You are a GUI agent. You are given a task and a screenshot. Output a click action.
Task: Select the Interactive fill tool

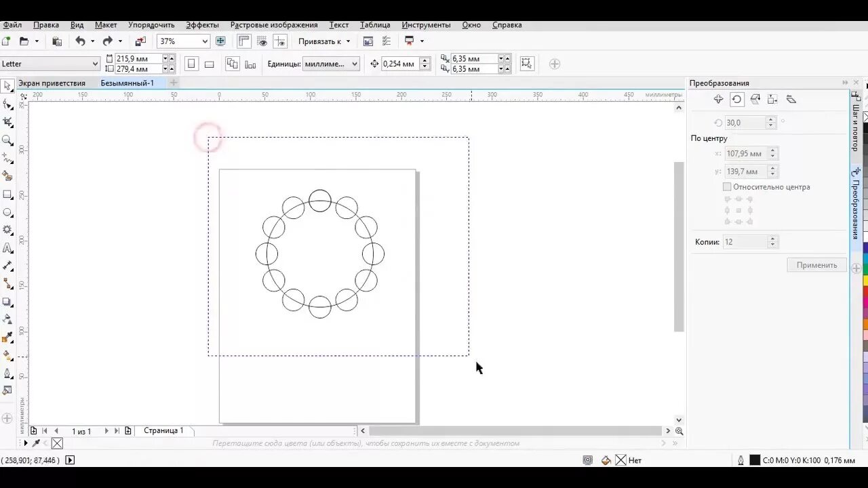[7, 356]
